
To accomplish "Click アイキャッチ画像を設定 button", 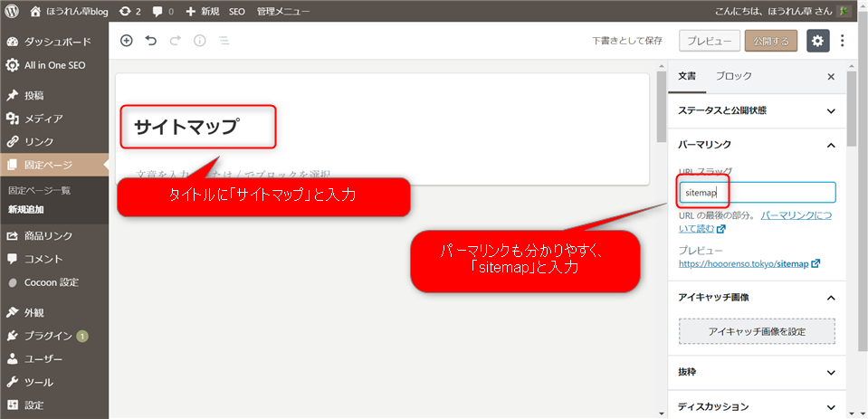I will 757,331.
